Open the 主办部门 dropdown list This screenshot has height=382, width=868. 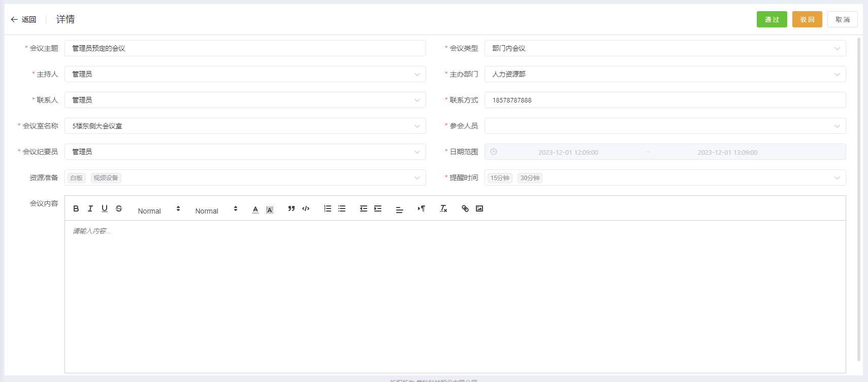pos(665,74)
